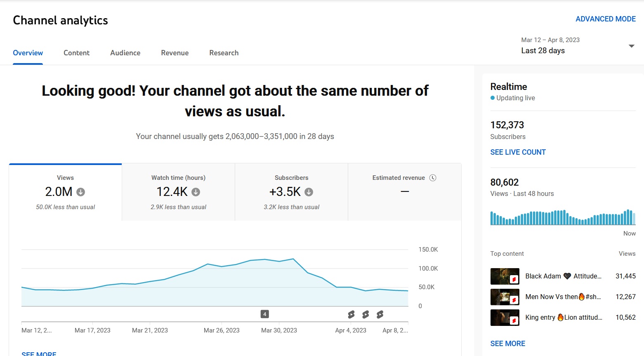Click SEE LIVE COUNT link
644x356 pixels.
[518, 152]
